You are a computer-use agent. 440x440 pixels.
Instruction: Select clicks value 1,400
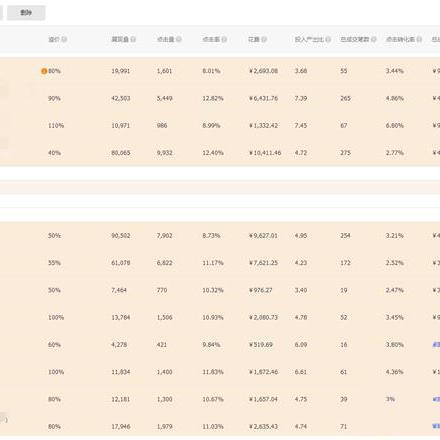[165, 372]
